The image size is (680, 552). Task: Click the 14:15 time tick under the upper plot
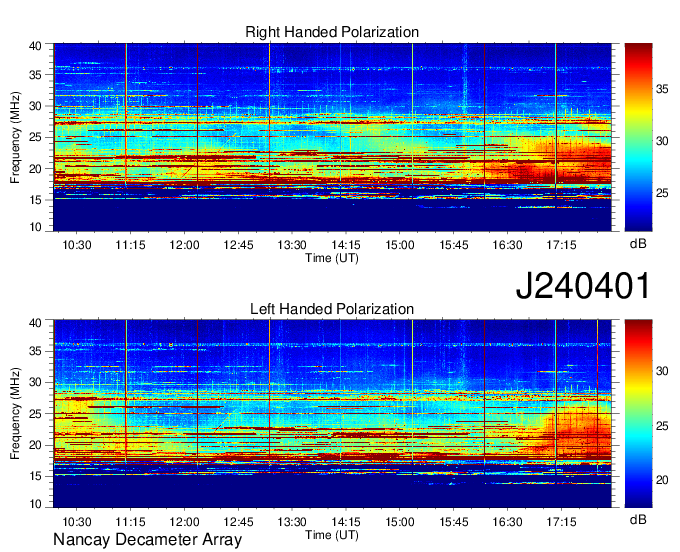(346, 245)
